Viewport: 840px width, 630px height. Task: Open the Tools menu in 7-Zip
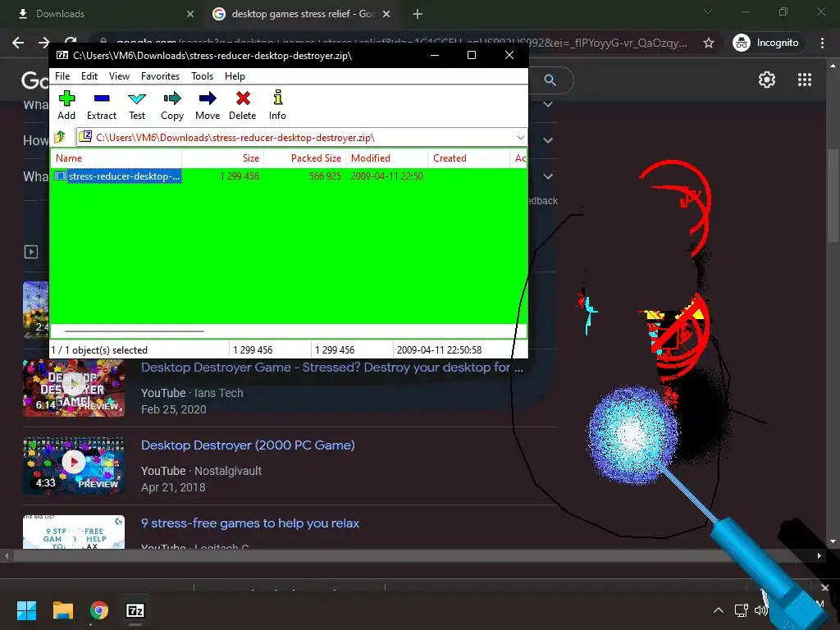pos(202,76)
